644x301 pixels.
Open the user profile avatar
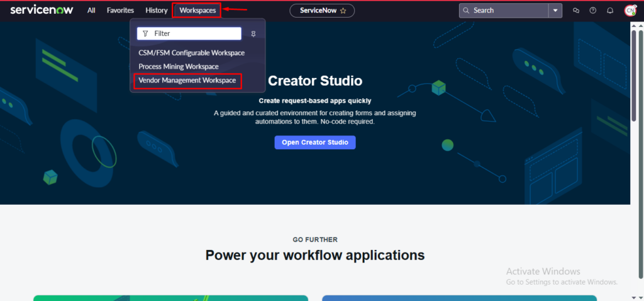[x=630, y=11]
